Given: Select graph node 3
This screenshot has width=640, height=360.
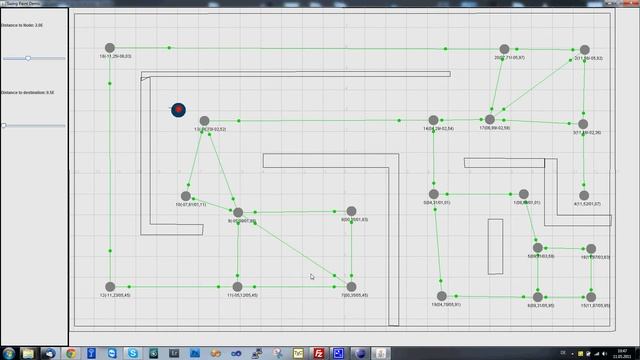Looking at the screenshot, I should coord(583,124).
